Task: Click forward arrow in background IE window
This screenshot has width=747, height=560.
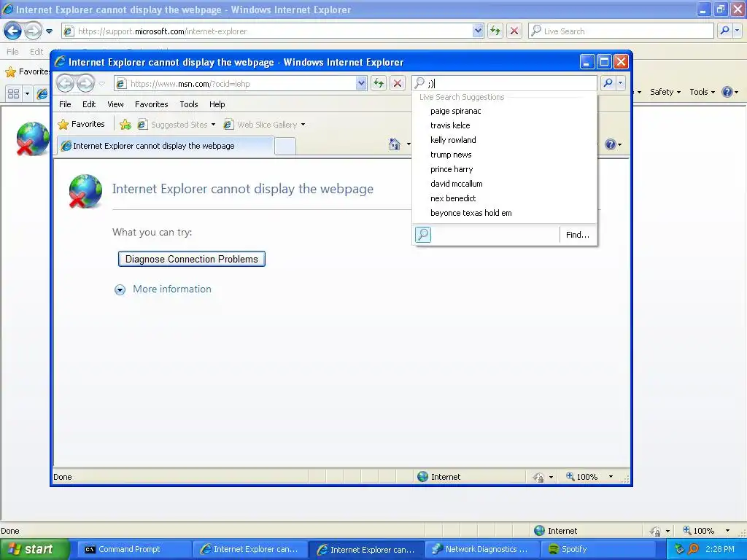Action: [33, 31]
